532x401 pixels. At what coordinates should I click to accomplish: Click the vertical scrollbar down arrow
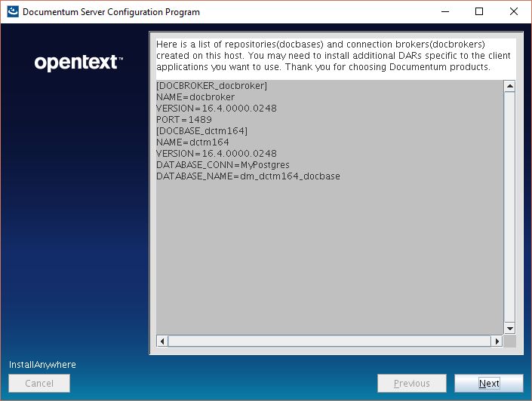(x=509, y=329)
